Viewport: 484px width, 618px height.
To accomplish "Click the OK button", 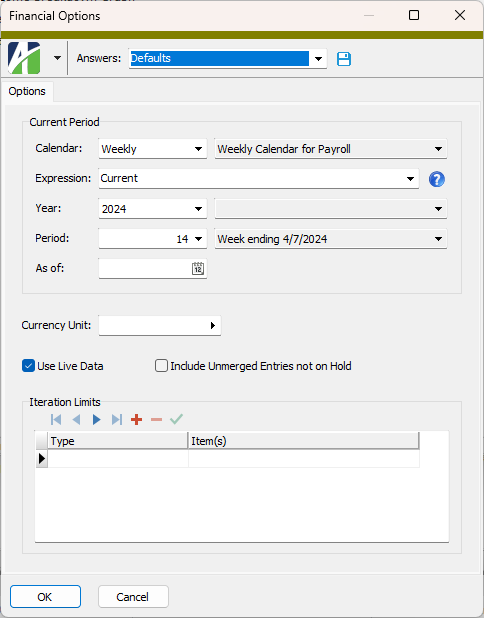I will [45, 597].
